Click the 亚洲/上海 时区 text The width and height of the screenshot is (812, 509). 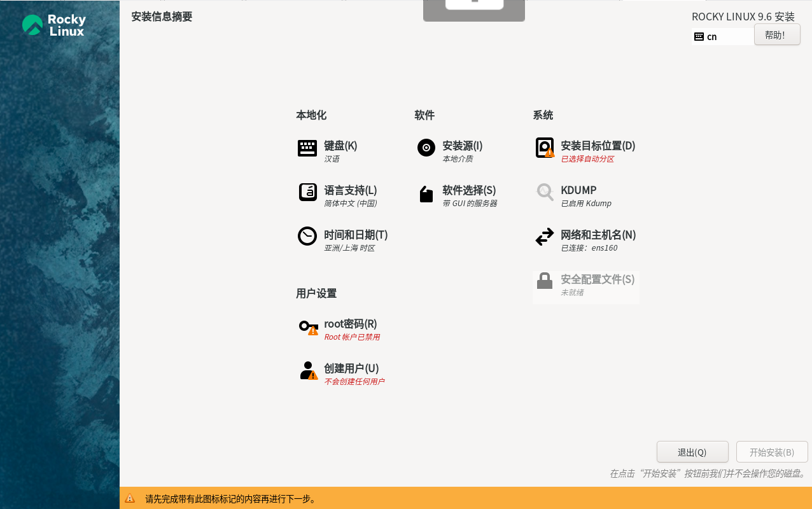[349, 248]
